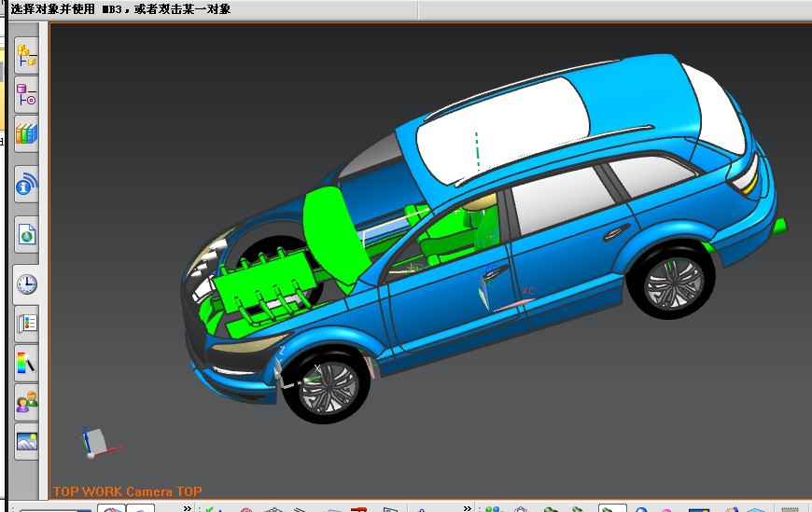Open the System Materials palette tab
The image size is (812, 512).
coord(26,324)
